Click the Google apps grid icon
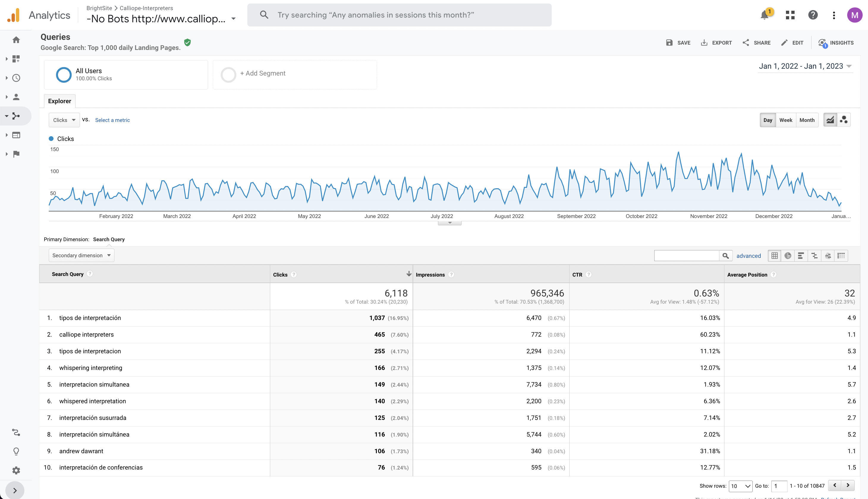This screenshot has height=499, width=868. click(x=790, y=15)
